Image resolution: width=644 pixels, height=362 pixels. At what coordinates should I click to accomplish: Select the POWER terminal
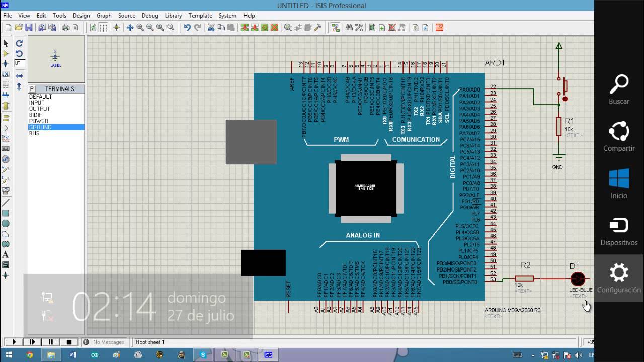[56, 121]
